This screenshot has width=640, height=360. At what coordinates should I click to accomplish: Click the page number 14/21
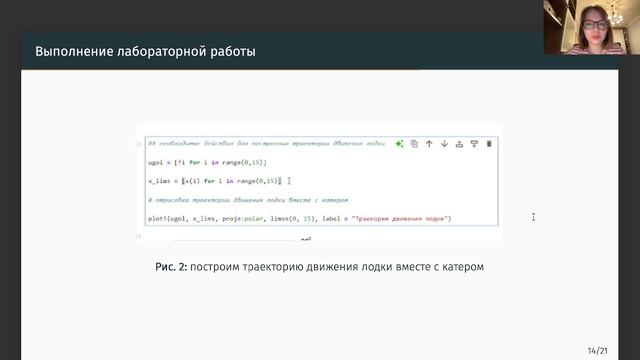[598, 351]
